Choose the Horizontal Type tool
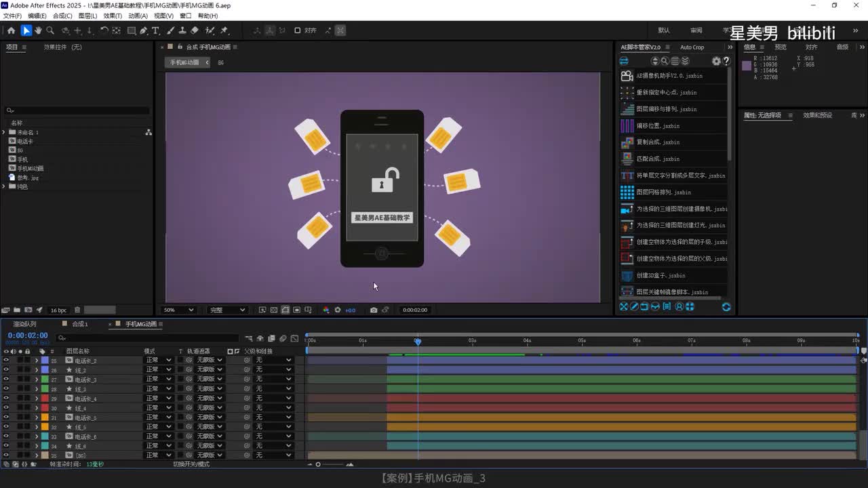This screenshot has width=868, height=488. (x=155, y=30)
